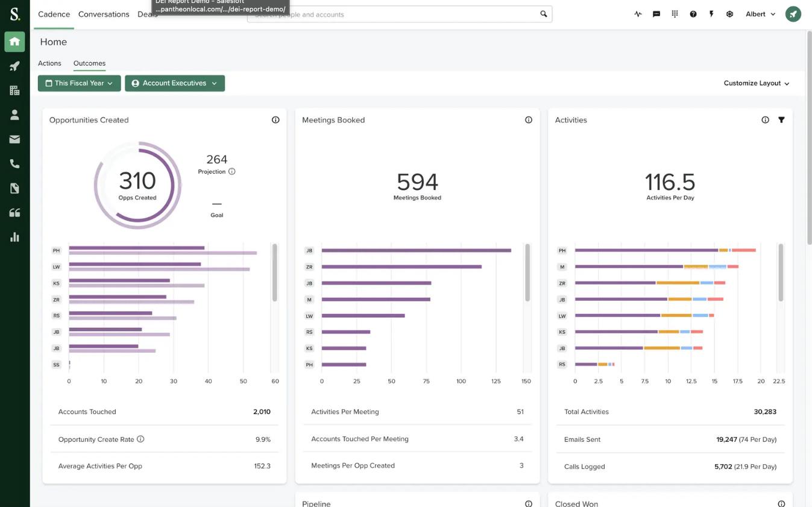
Task: Click the 310 Opps Created donut ring
Action: [137, 185]
